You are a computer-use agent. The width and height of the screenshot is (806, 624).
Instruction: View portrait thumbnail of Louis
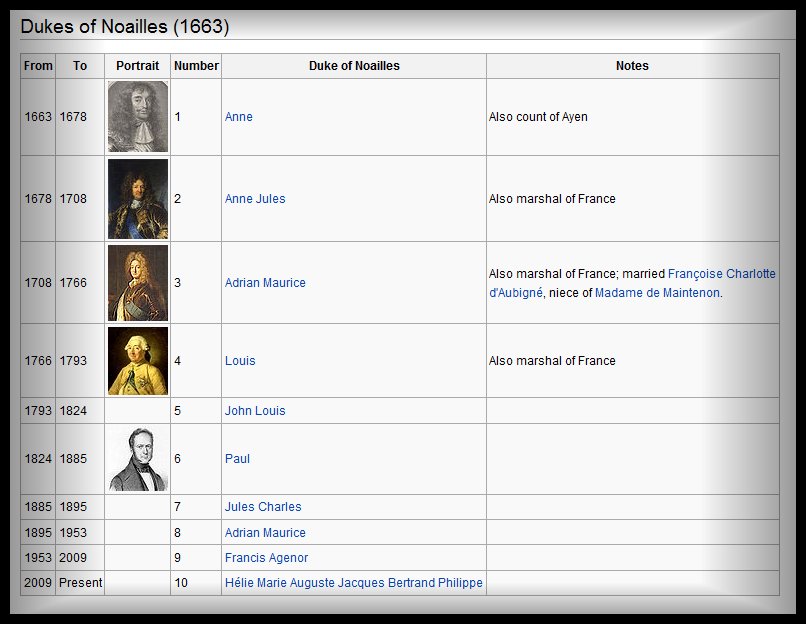[138, 361]
